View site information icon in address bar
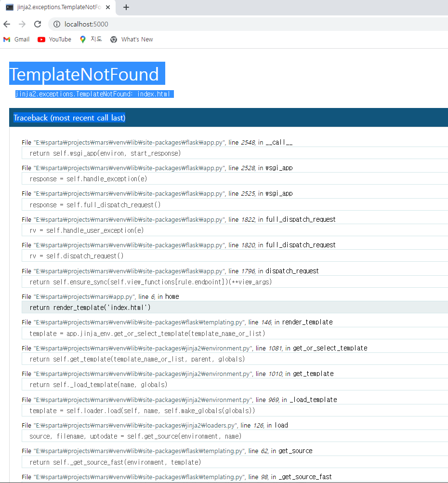The width and height of the screenshot is (448, 483). coord(57,24)
